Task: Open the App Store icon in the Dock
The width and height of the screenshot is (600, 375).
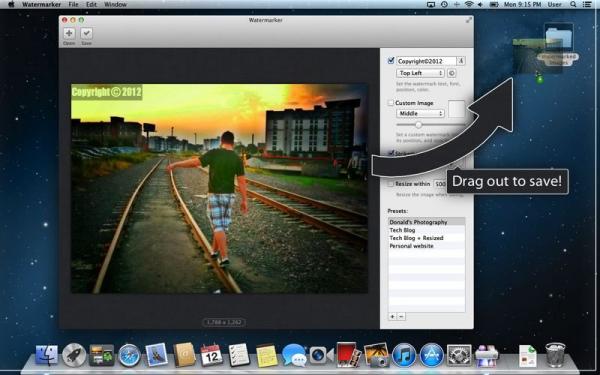Action: coord(432,355)
